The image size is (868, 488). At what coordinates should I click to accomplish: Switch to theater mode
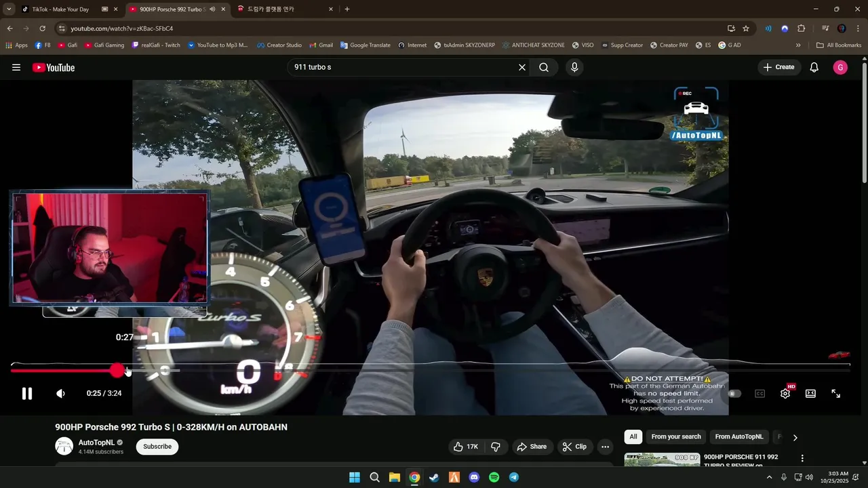pos(810,394)
